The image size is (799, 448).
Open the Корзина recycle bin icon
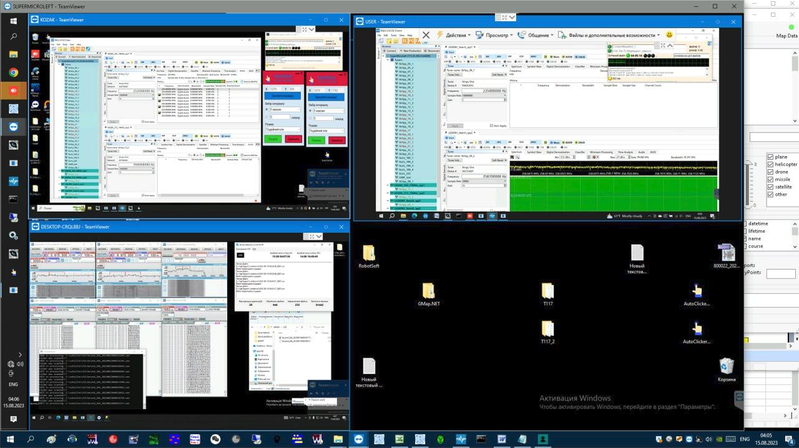[727, 366]
